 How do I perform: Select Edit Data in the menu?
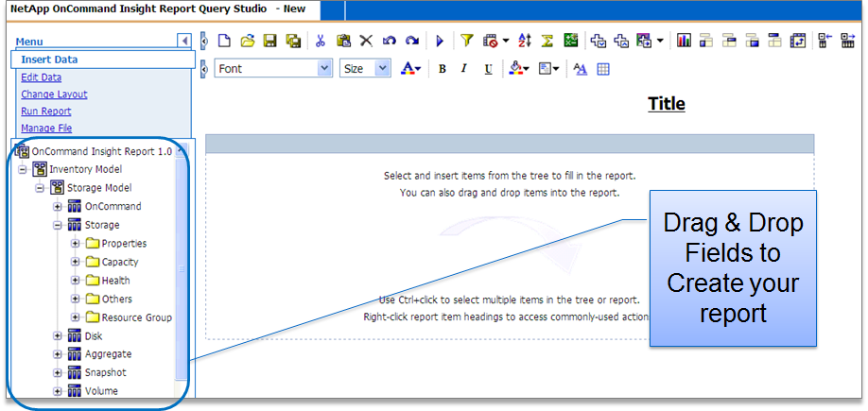[42, 77]
